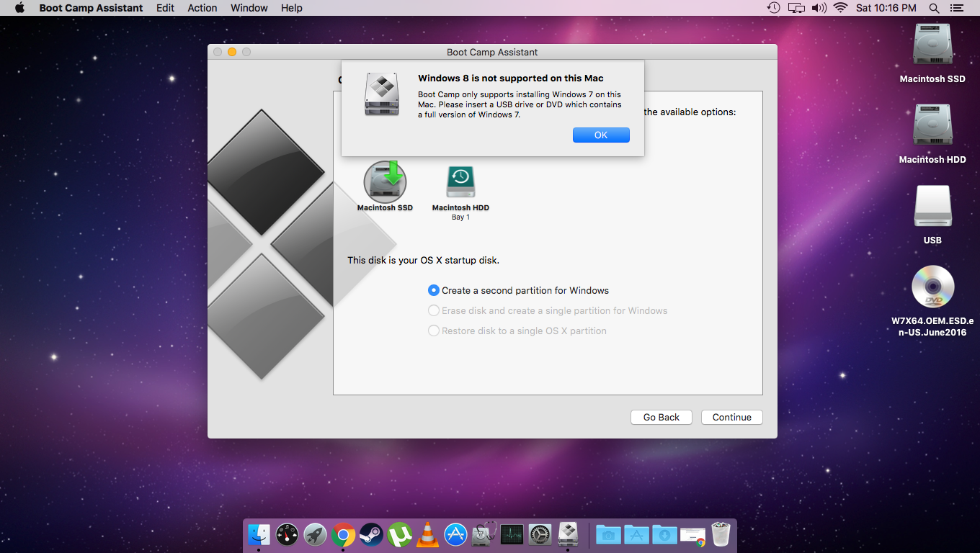Open Spotlight search magnifier
Image resolution: width=980 pixels, height=553 pixels.
(934, 8)
